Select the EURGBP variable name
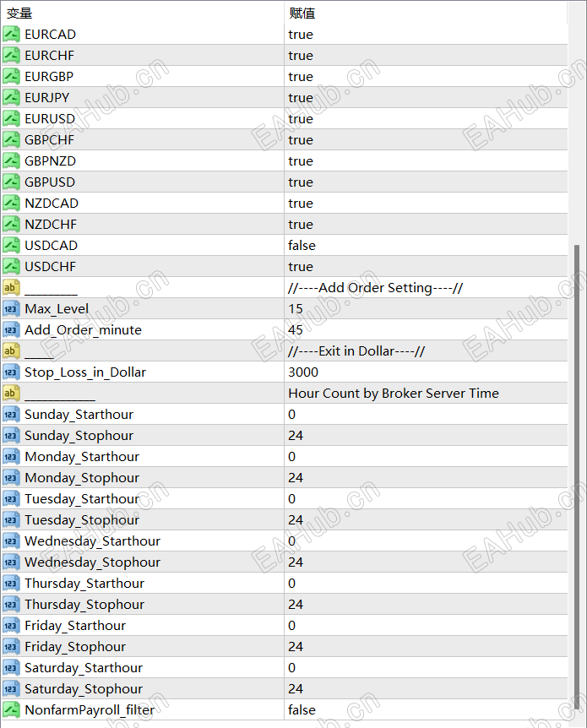587x728 pixels. [x=49, y=77]
